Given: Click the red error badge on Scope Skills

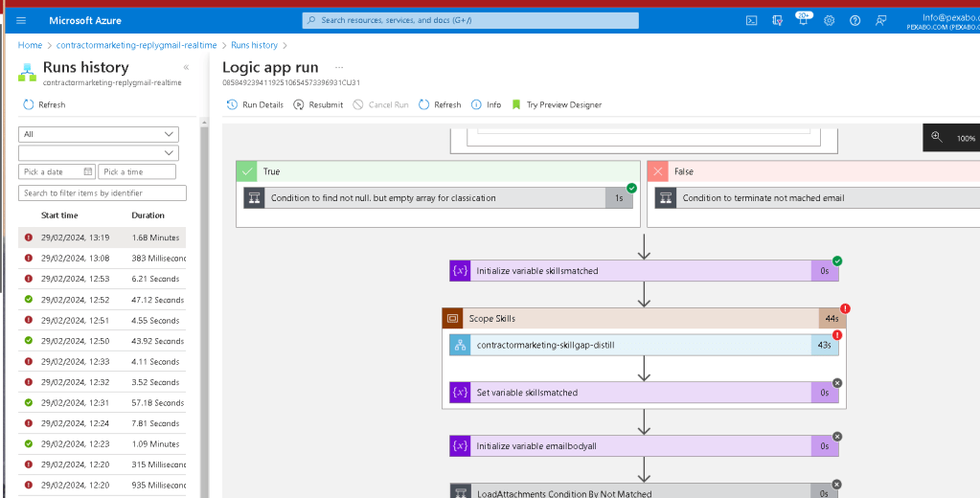Looking at the screenshot, I should (845, 308).
